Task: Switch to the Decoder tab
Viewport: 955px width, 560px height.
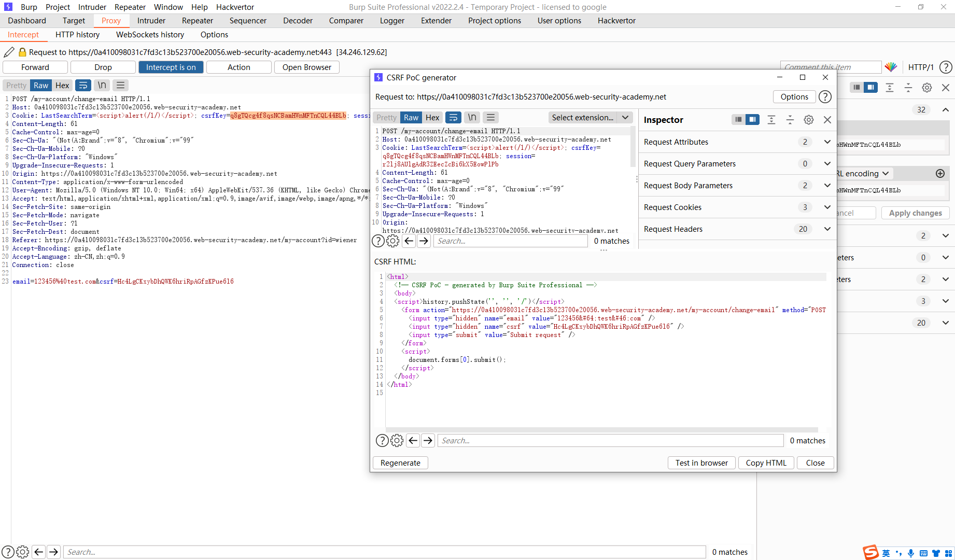Action: [298, 20]
